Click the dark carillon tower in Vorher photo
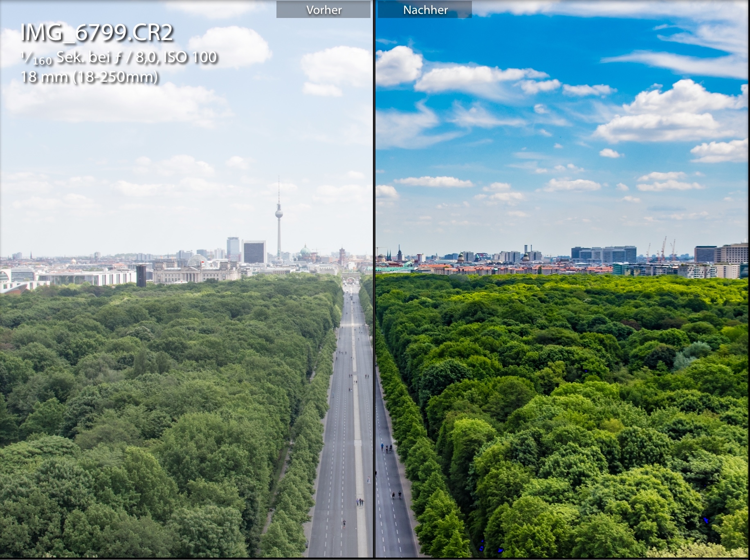The height and width of the screenshot is (560, 750). pos(141,276)
